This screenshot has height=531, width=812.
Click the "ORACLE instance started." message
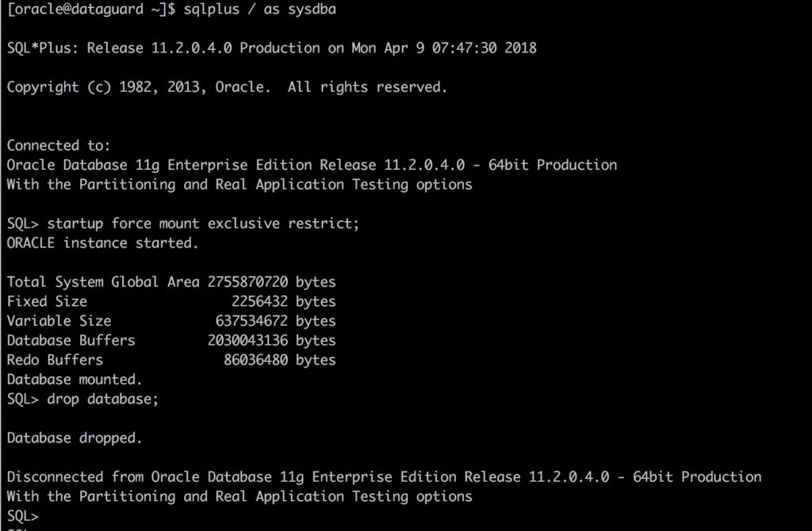click(102, 243)
